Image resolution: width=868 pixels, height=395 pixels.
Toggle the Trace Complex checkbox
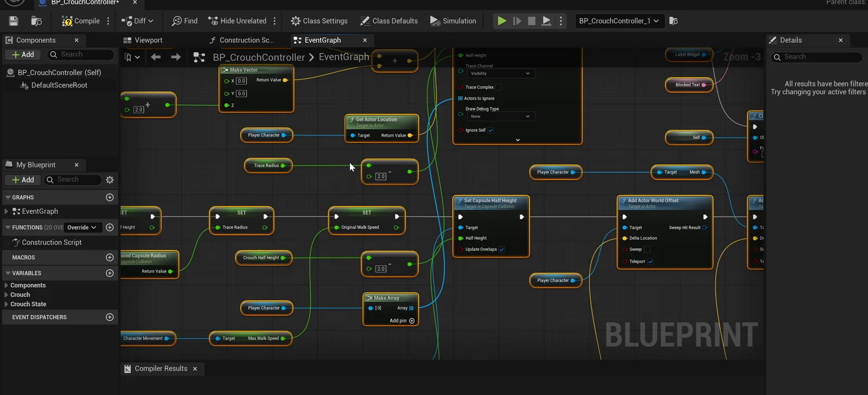pyautogui.click(x=499, y=87)
